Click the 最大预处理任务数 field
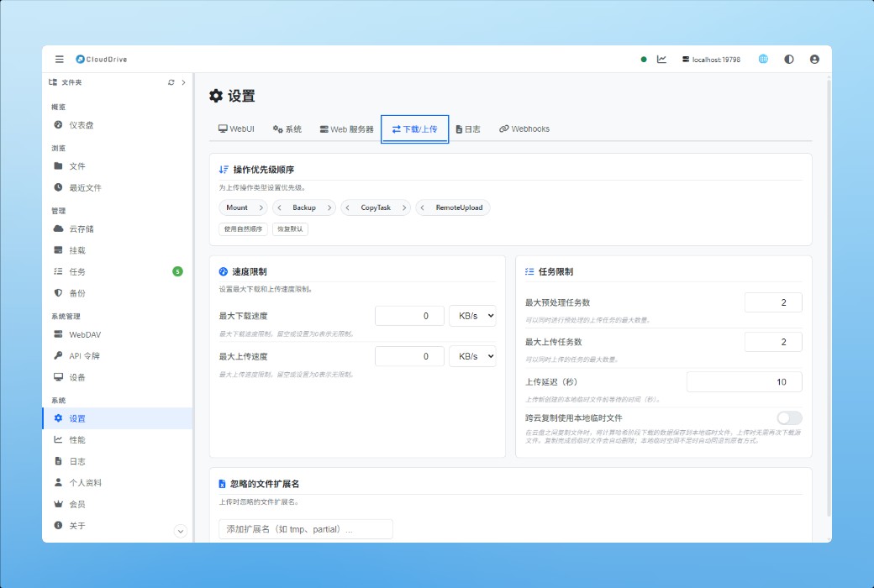The height and width of the screenshot is (588, 874). click(773, 302)
